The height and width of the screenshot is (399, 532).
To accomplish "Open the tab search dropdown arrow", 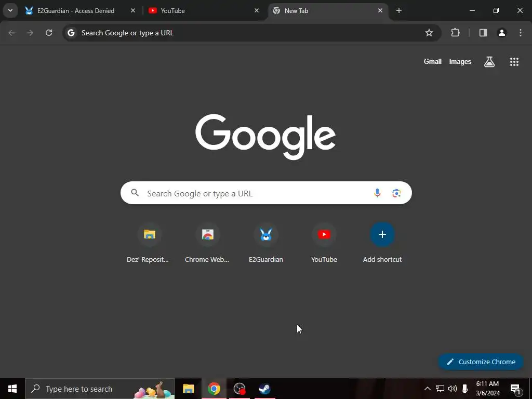I will (x=10, y=10).
